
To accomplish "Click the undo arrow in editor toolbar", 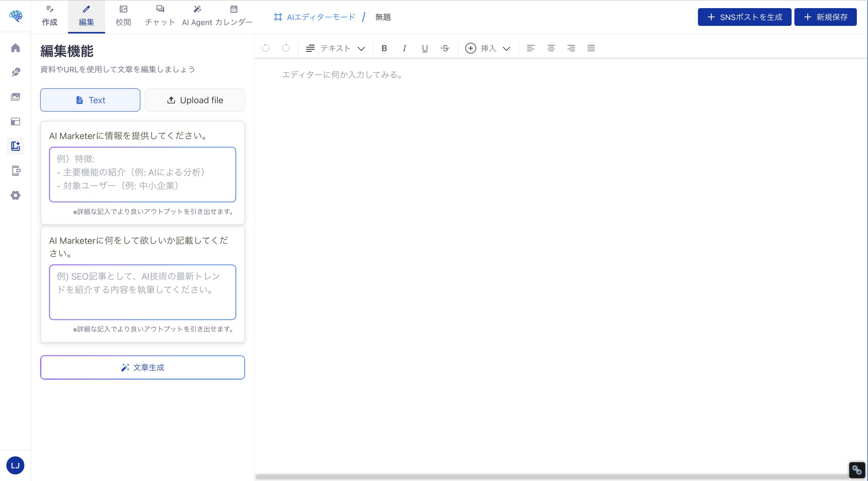I will (x=265, y=48).
